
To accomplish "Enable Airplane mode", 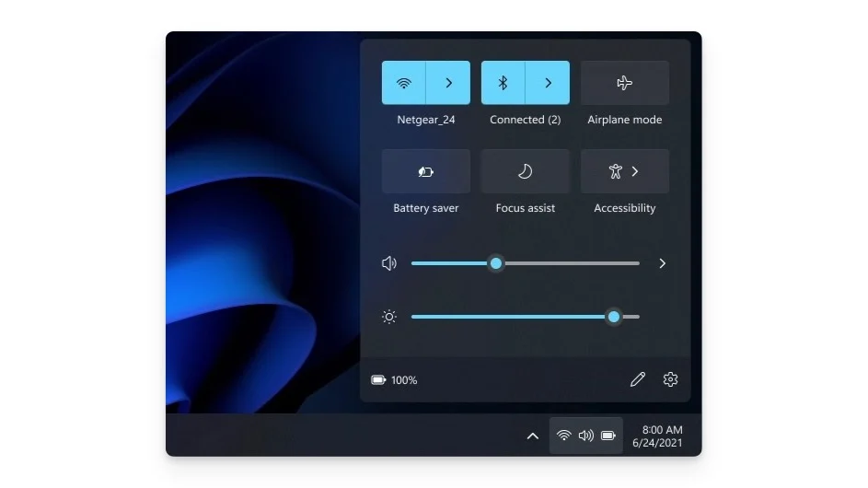I will click(x=624, y=83).
